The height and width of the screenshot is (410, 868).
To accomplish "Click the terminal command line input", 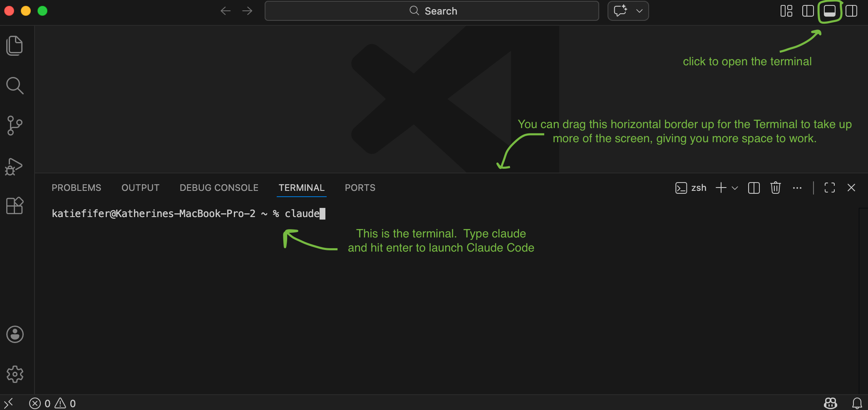I will 188,214.
